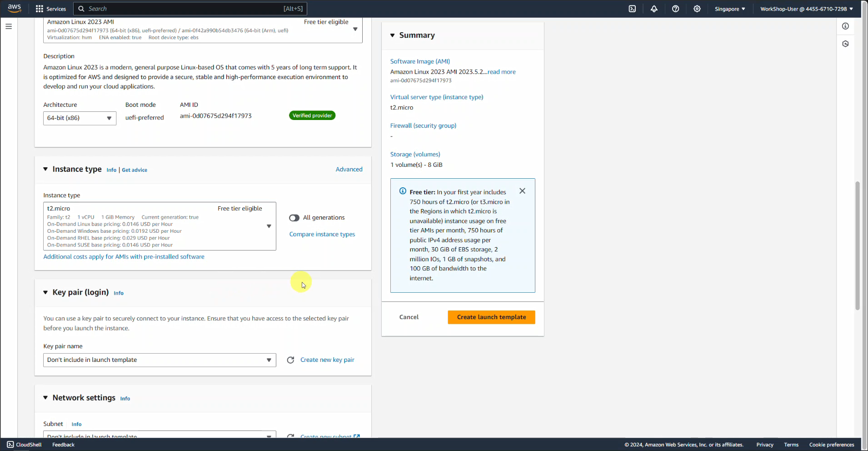Collapse the Summary panel
This screenshot has height=451, width=868.
tap(393, 35)
